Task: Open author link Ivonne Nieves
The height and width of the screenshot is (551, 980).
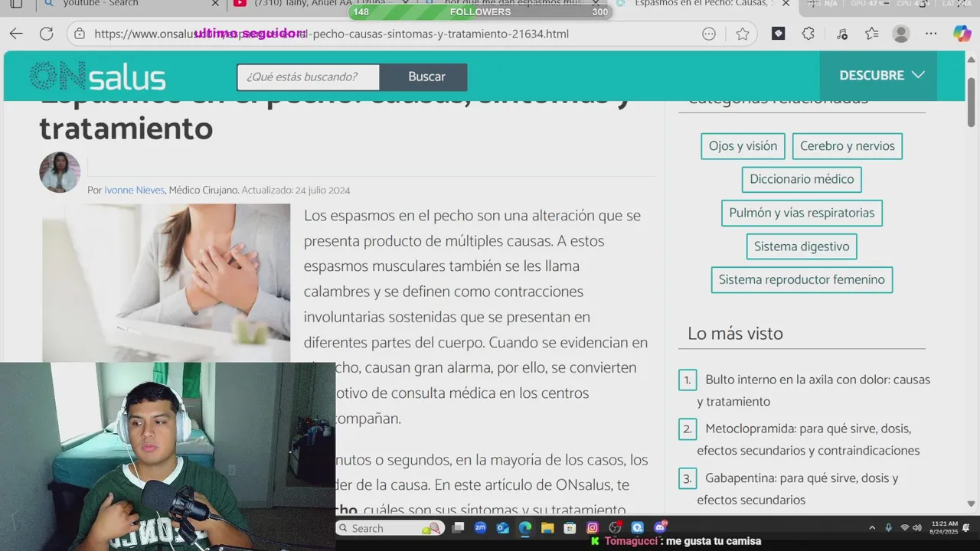Action: click(x=134, y=190)
